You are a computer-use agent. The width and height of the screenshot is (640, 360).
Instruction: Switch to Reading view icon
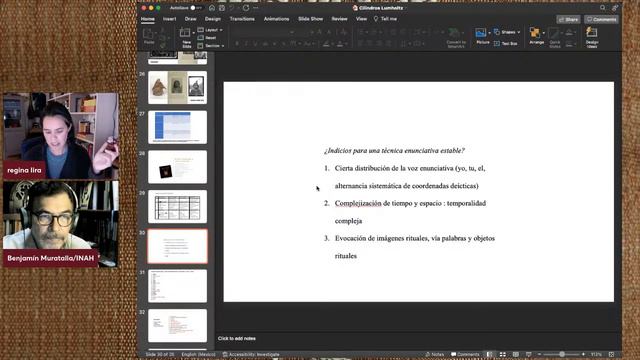(x=516, y=354)
